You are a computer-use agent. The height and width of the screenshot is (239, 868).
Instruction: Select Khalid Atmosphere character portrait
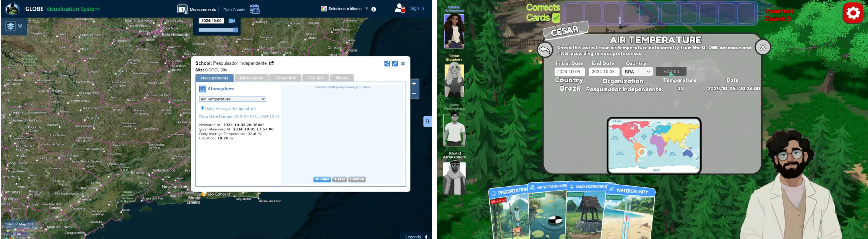coord(454,178)
